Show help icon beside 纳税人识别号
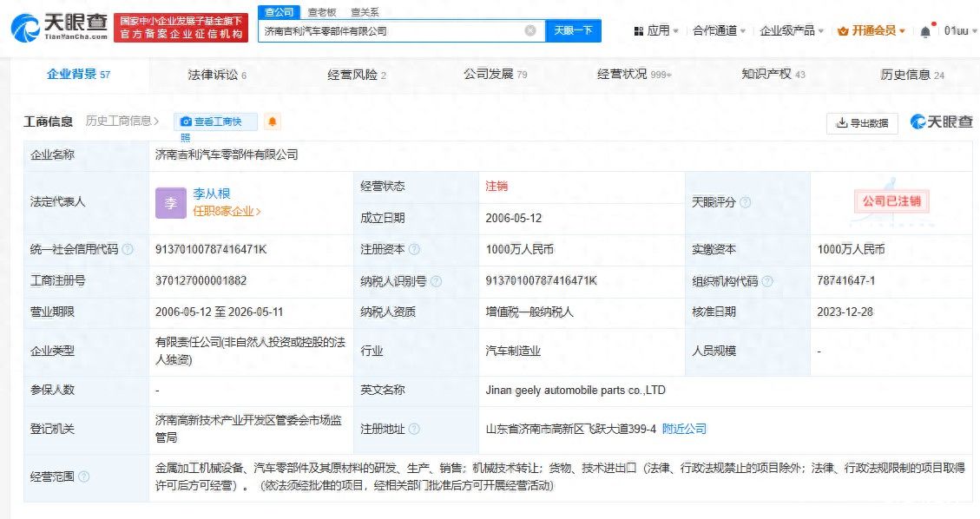This screenshot has width=980, height=519. (x=437, y=281)
